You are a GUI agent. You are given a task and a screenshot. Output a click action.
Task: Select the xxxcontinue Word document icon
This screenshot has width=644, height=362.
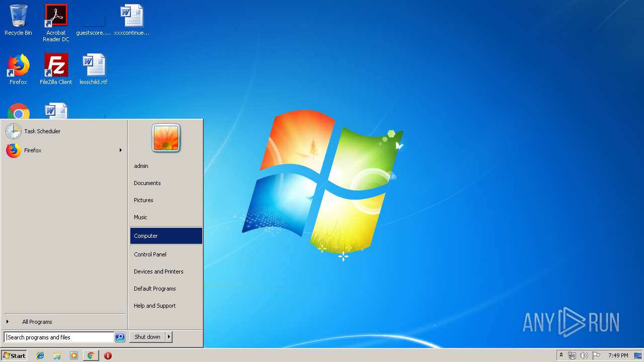[132, 20]
